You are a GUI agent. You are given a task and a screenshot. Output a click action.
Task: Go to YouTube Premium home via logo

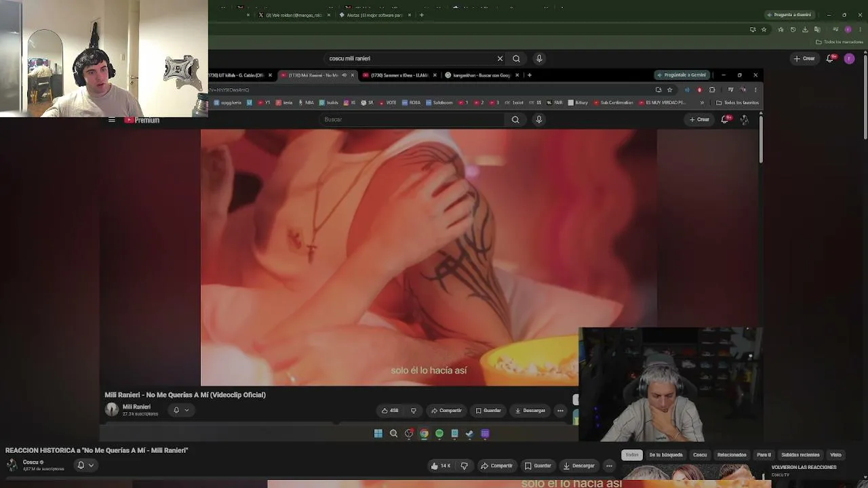click(x=142, y=120)
